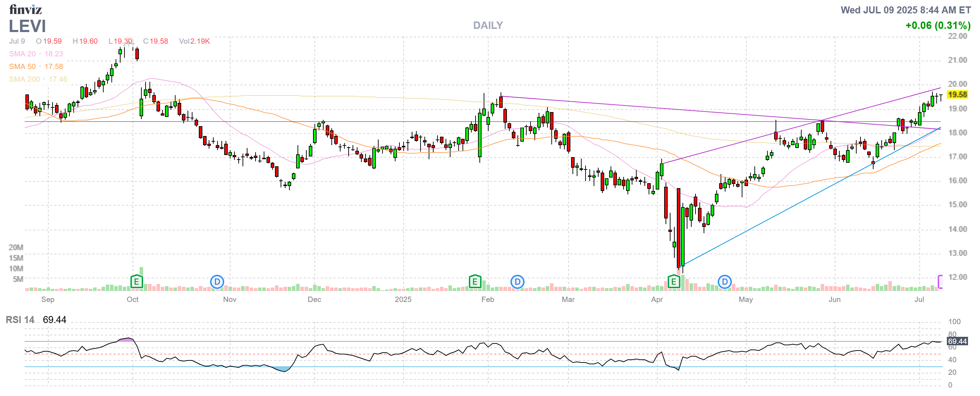Click the SMA 200 legend label
The image size is (980, 396).
pyautogui.click(x=24, y=79)
